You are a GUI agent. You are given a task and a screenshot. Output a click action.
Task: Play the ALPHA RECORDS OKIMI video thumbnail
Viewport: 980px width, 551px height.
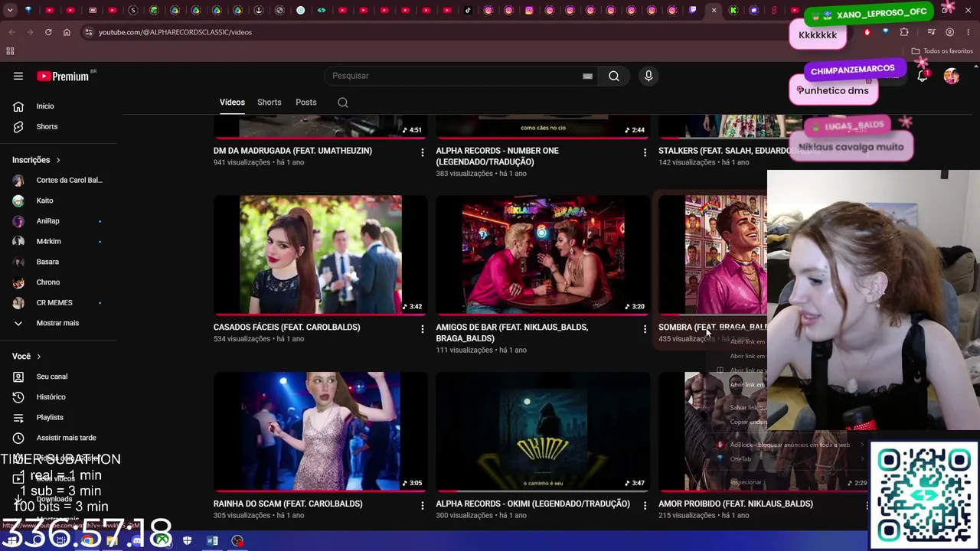click(x=543, y=432)
